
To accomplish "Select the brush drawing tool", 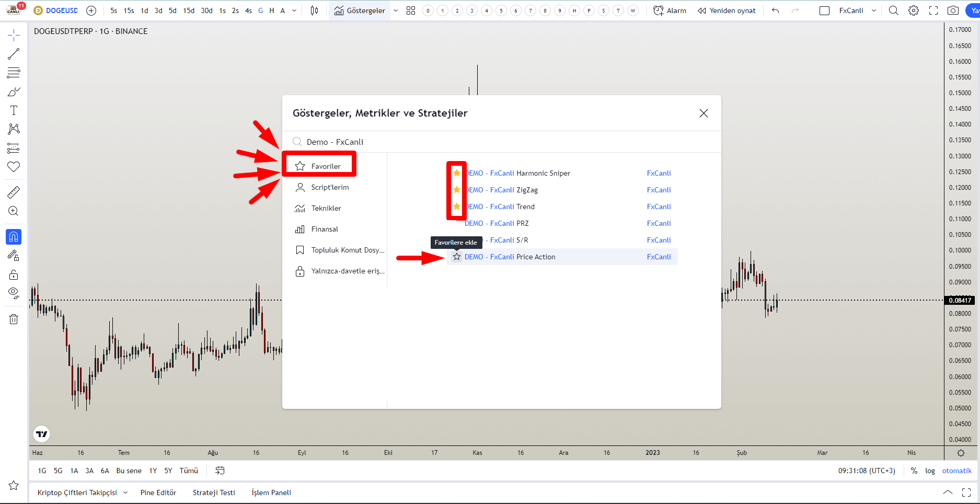I will click(14, 91).
